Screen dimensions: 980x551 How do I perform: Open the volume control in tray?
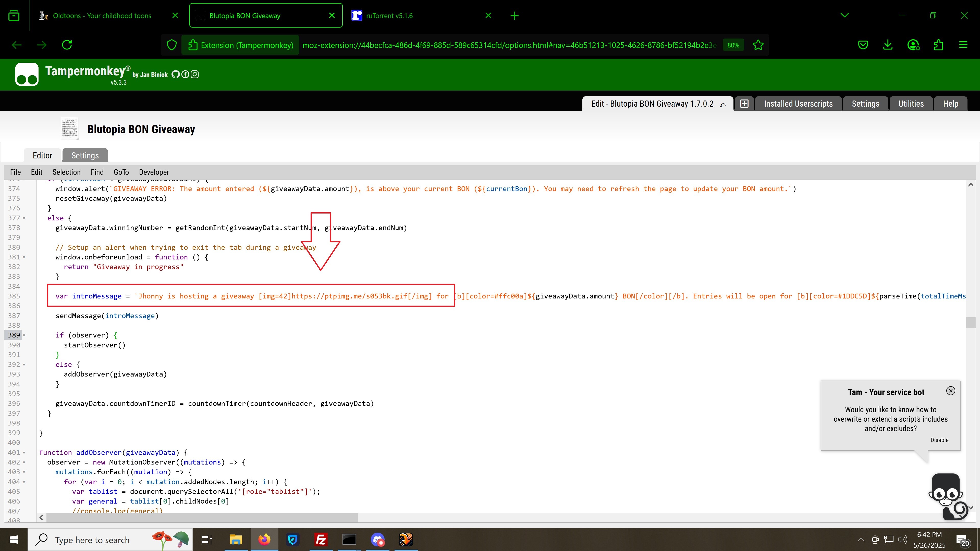pos(902,540)
